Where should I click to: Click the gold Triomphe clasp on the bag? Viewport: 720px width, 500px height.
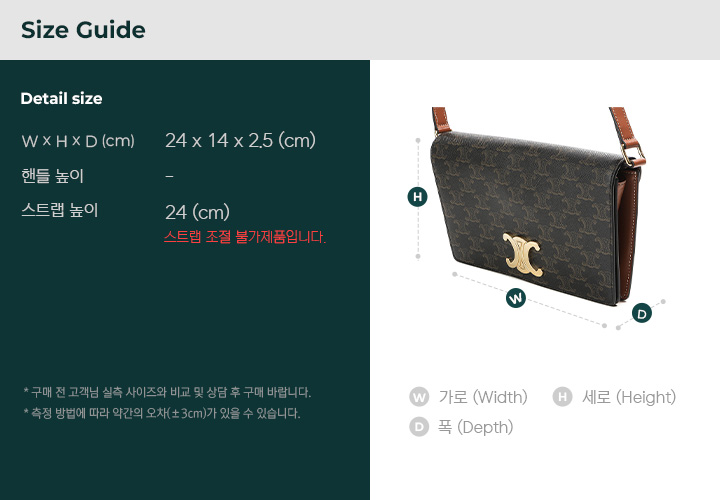(x=523, y=254)
